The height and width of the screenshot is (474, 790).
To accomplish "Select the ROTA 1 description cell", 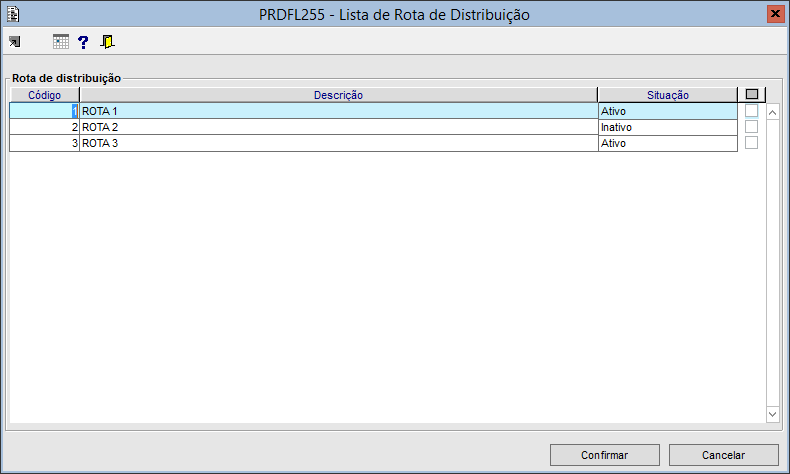I will coord(339,111).
